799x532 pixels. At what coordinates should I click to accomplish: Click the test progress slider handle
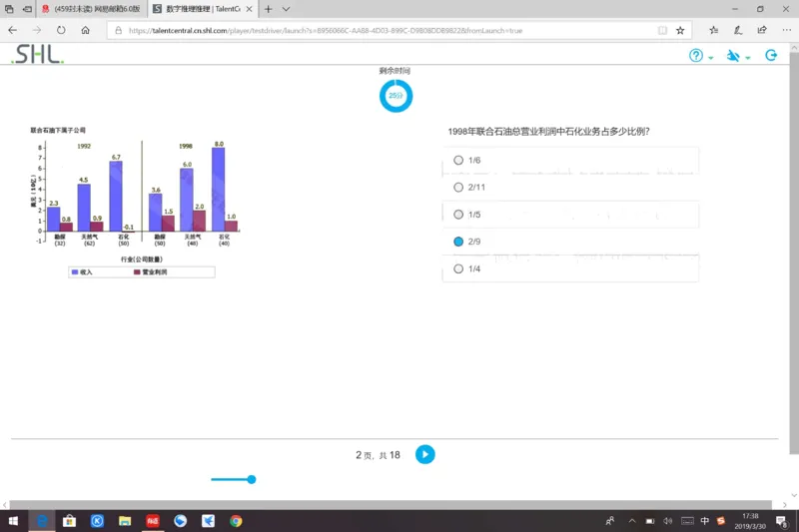pyautogui.click(x=252, y=479)
